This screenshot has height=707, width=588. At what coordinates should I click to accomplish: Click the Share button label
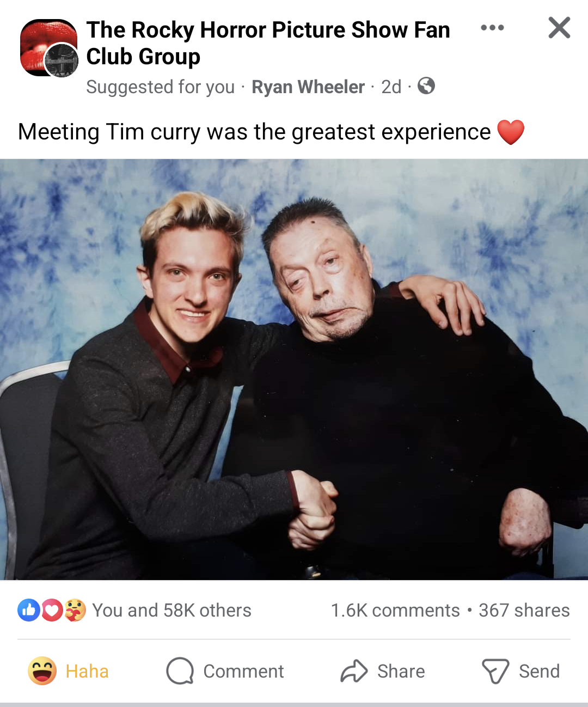click(401, 671)
